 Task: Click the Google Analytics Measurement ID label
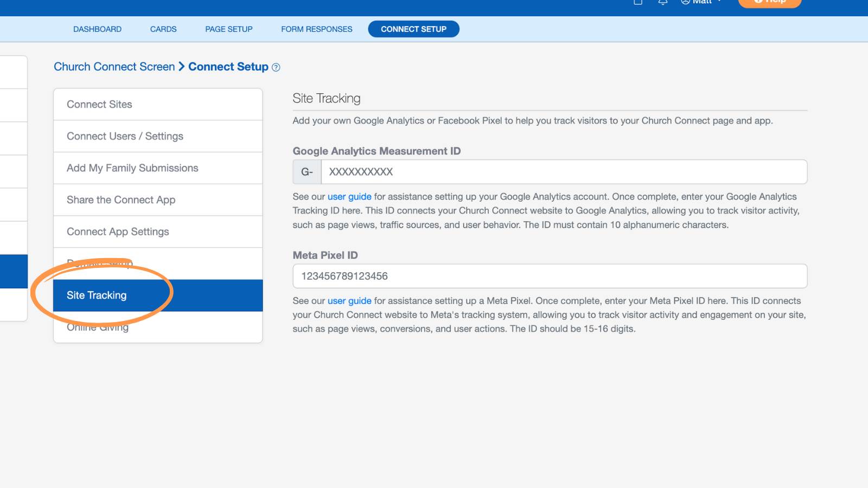[x=376, y=151]
